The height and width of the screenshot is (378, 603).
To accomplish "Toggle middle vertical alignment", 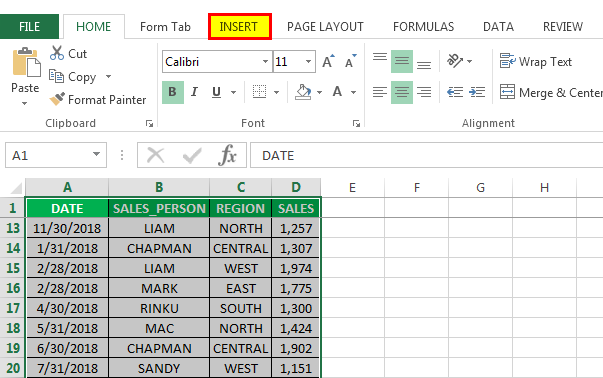I will (402, 62).
